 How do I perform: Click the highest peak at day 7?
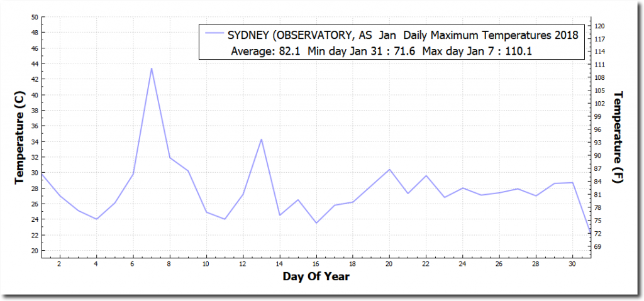click(x=152, y=68)
